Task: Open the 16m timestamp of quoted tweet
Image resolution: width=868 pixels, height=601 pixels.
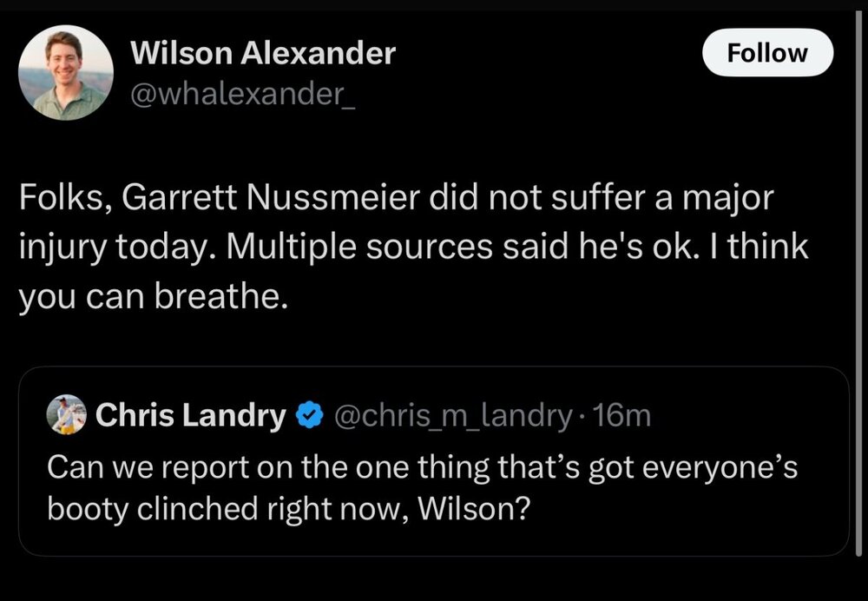Action: pos(624,417)
